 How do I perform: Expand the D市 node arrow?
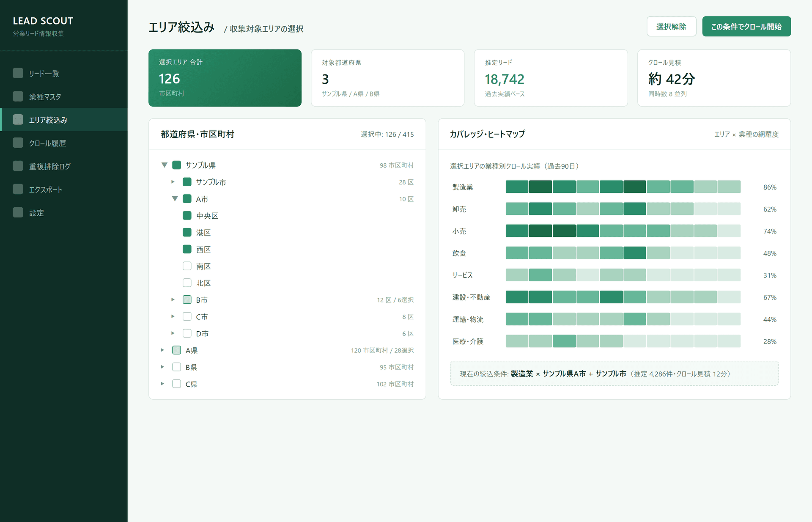tap(173, 333)
